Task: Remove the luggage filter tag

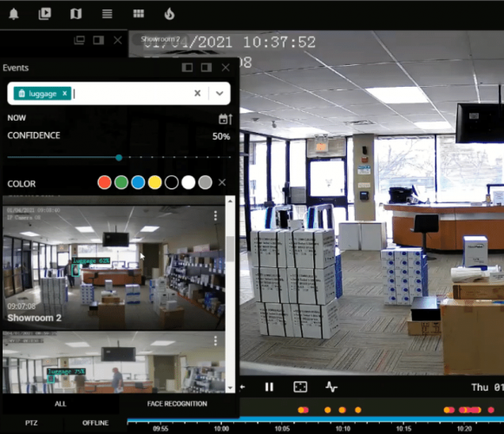Action: coord(64,93)
